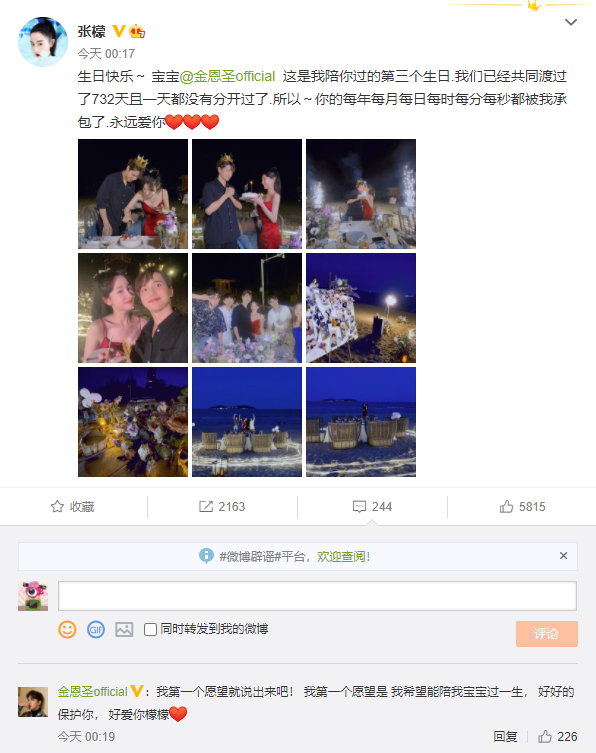596x753 pixels.
Task: Focus the comment text input field
Action: coord(317,596)
